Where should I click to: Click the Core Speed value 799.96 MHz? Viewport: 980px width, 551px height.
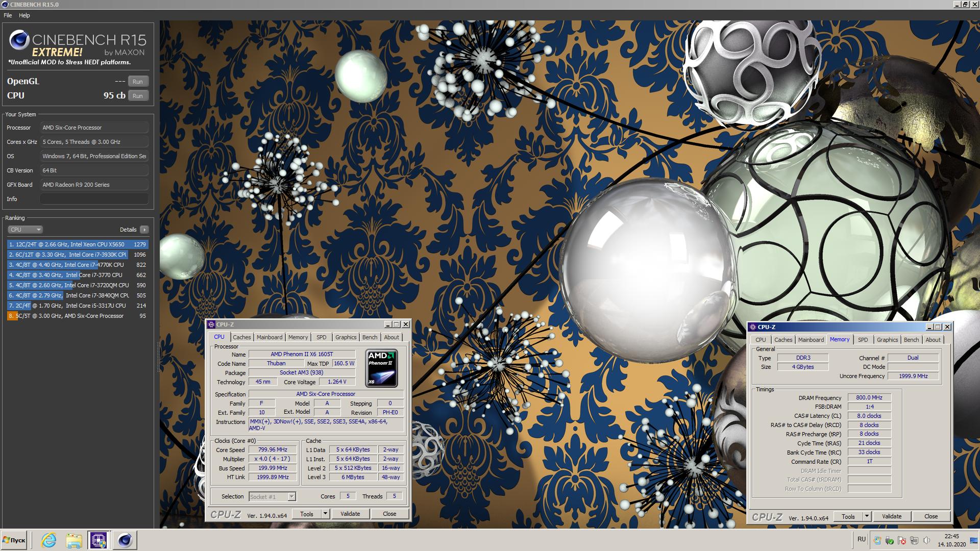[273, 449]
